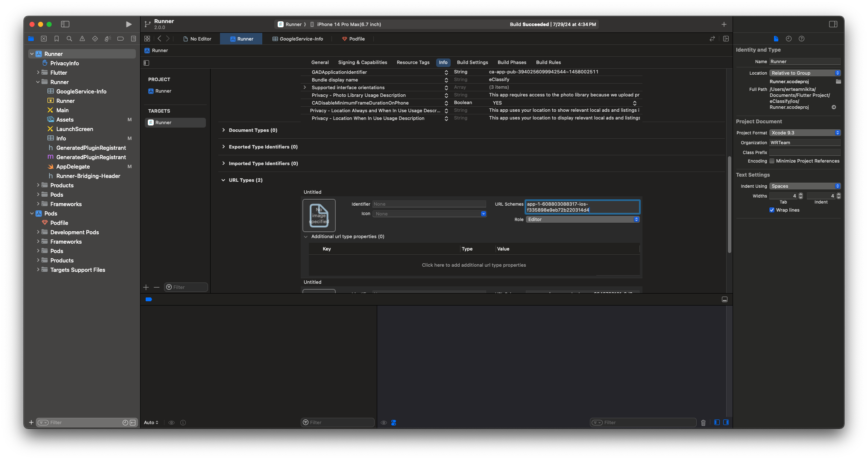Click the Organization WRTeam field

click(x=805, y=143)
